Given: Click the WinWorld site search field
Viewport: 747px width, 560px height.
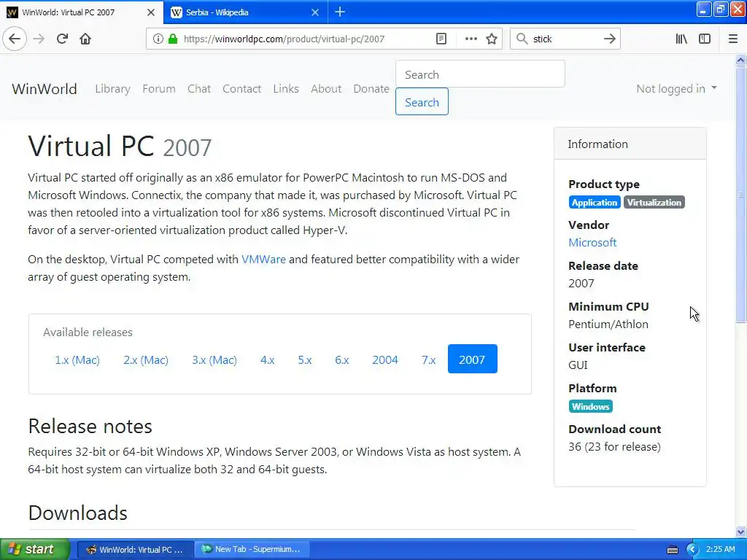Looking at the screenshot, I should click(480, 74).
